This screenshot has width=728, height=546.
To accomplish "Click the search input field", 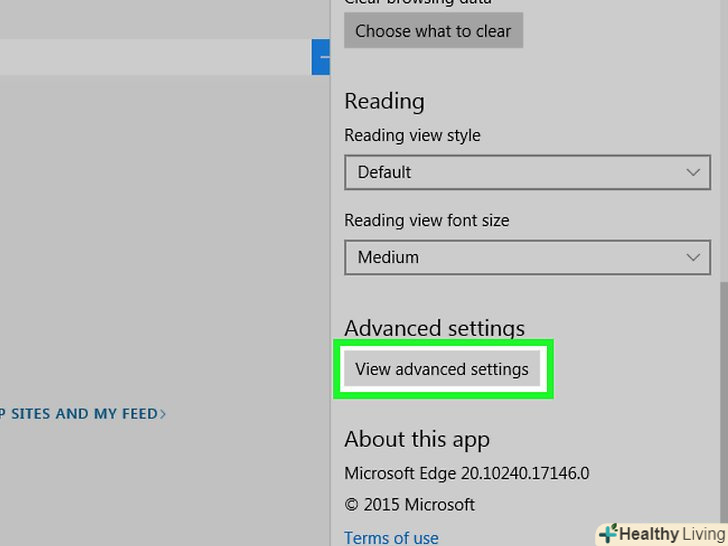I will pyautogui.click(x=156, y=57).
